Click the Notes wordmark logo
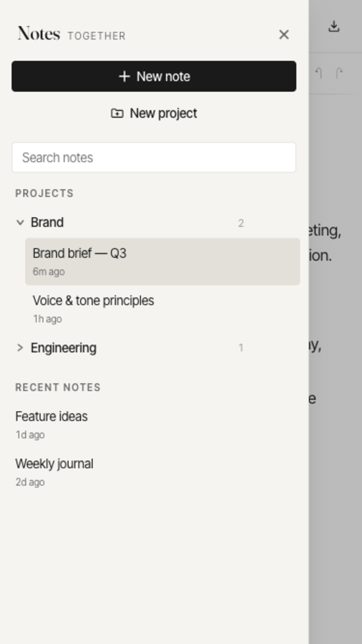Image resolution: width=362 pixels, height=644 pixels. click(x=39, y=34)
